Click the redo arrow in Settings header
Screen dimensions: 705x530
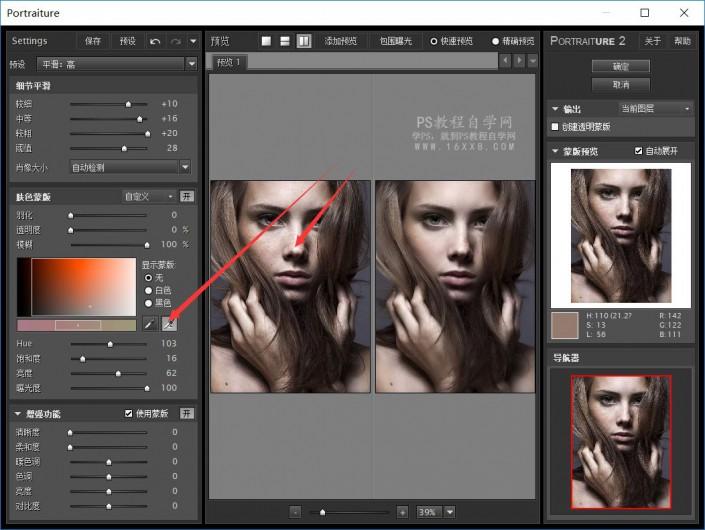(176, 41)
